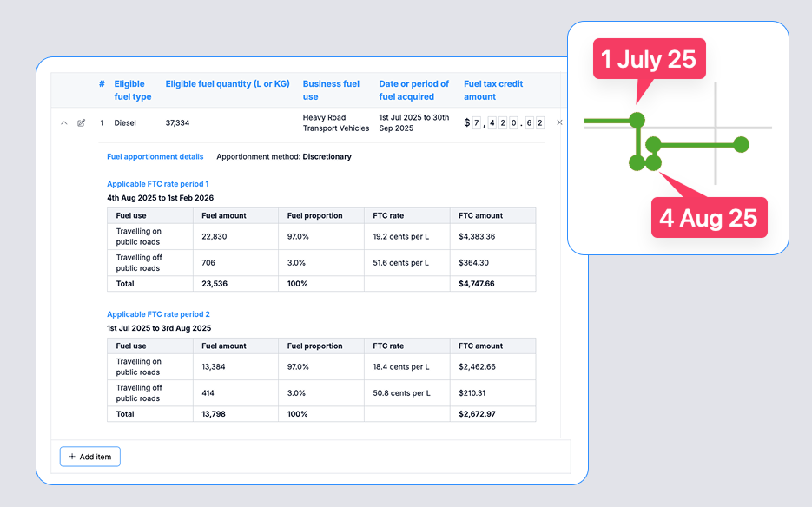Collapse the Diesel row with the chevron

63,123
